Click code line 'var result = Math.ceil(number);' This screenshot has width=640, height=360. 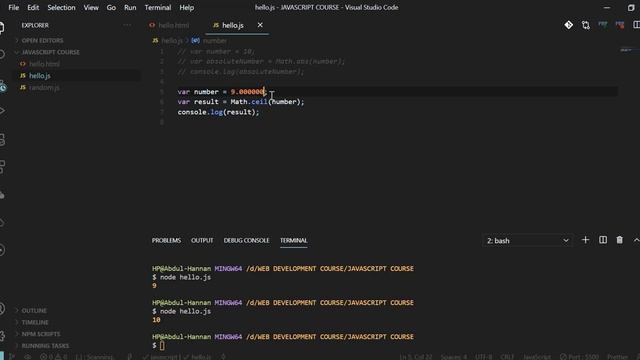coord(241,102)
